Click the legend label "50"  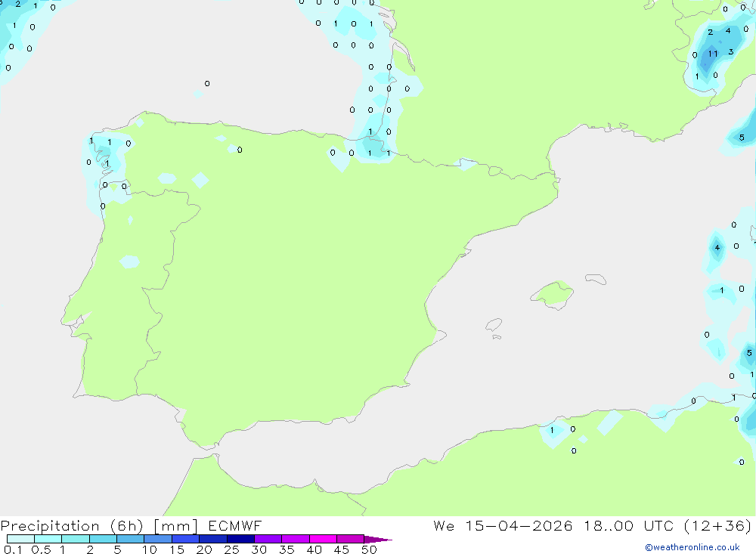(369, 549)
